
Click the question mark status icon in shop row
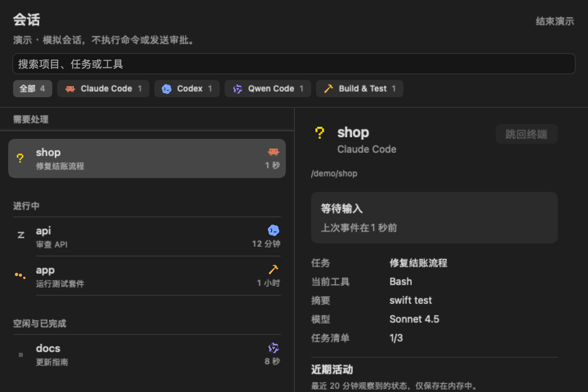tap(20, 158)
